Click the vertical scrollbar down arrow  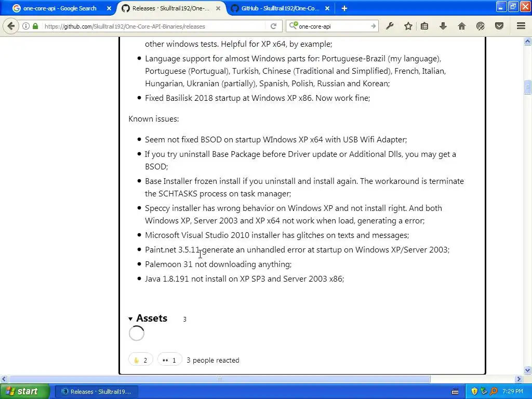[x=527, y=370]
